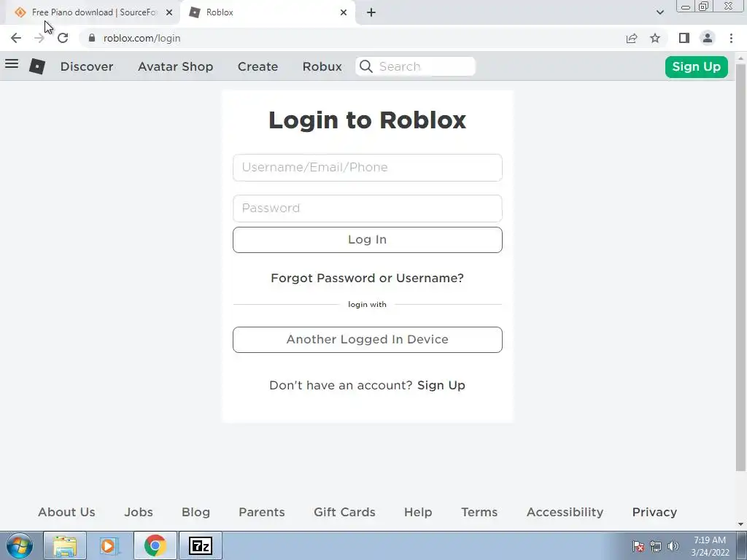Switch to the Free Piano download tab
This screenshot has width=747, height=560.
93,12
